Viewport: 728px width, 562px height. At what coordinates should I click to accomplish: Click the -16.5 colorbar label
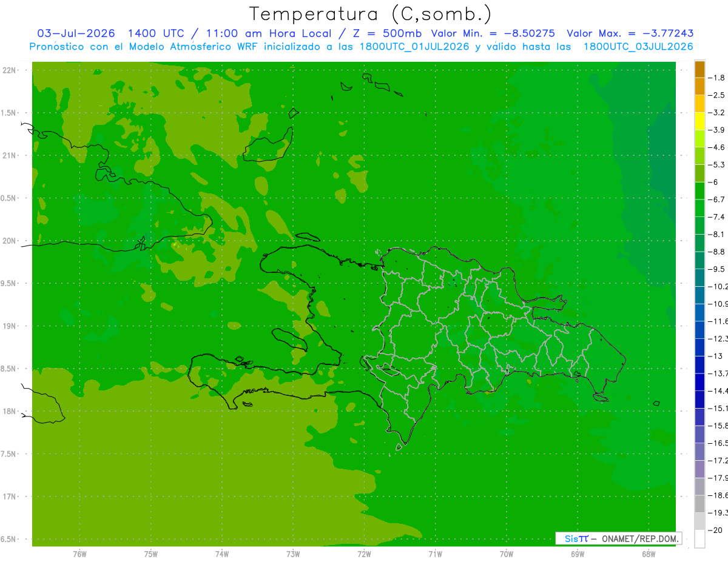(718, 443)
